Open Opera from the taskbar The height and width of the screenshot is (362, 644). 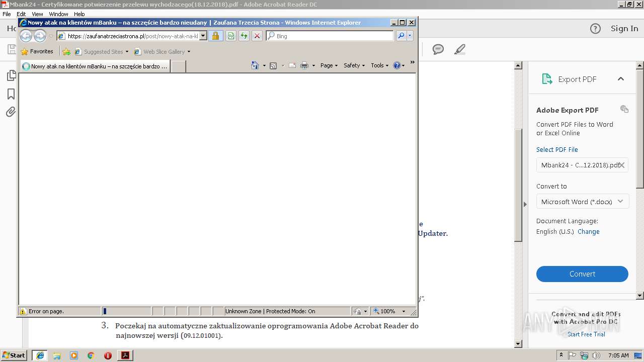(108, 355)
